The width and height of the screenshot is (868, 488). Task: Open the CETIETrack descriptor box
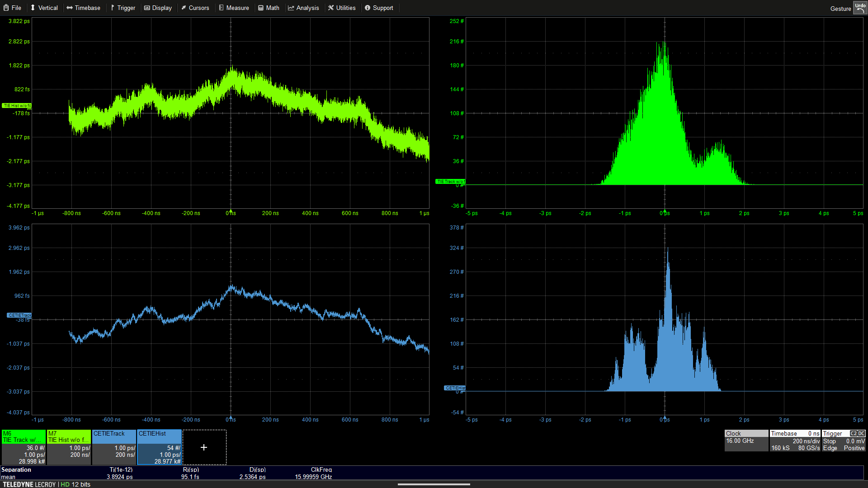tap(114, 447)
